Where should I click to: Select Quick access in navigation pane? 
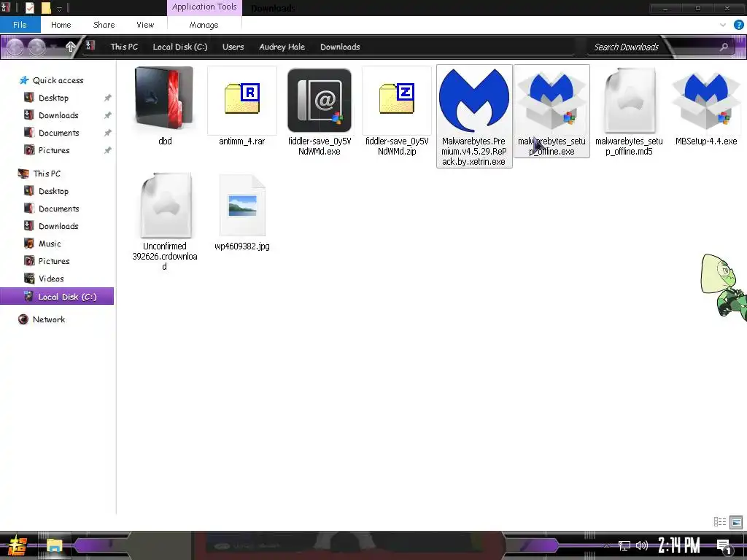click(x=58, y=80)
